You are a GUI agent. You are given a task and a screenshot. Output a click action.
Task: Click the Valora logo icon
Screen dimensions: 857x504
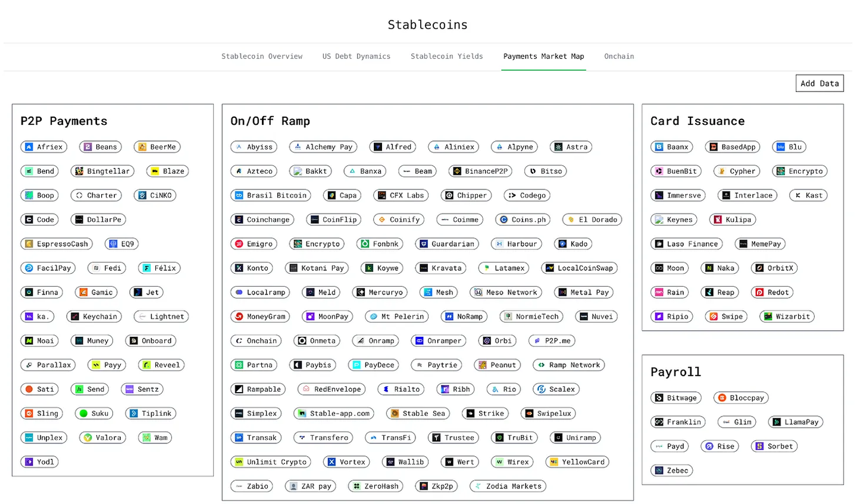coord(87,438)
